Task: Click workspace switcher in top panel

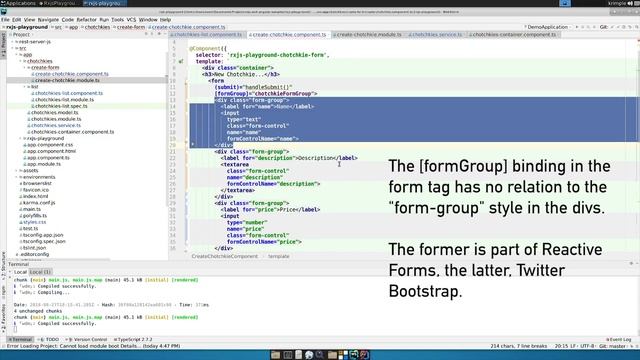Action: pyautogui.click(x=565, y=3)
